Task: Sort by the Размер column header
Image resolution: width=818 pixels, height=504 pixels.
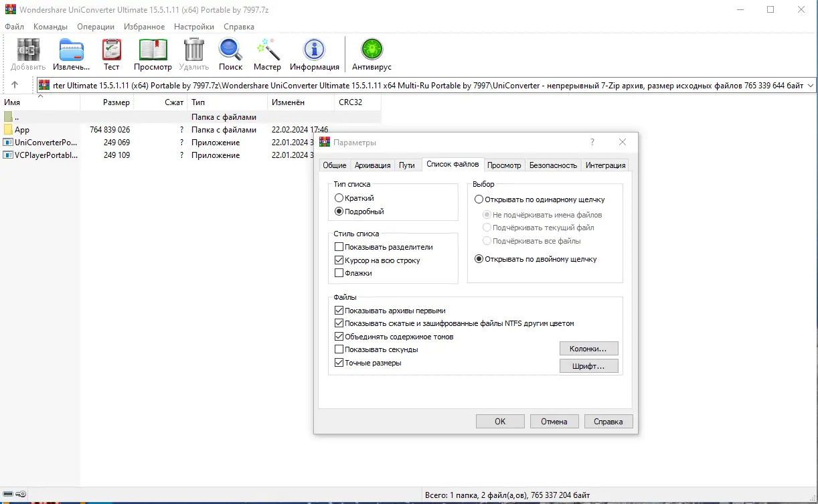Action: (107, 102)
